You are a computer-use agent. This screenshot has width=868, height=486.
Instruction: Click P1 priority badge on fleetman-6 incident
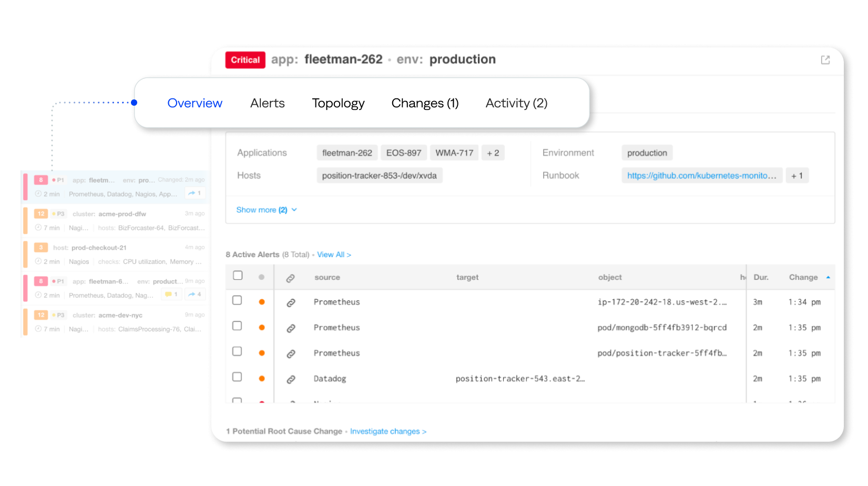tap(58, 281)
